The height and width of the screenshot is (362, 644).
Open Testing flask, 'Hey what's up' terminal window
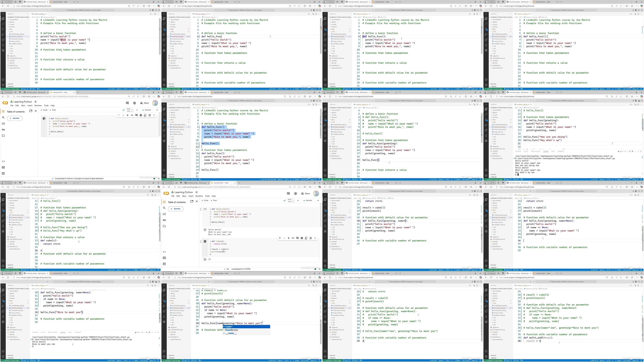point(486,135)
